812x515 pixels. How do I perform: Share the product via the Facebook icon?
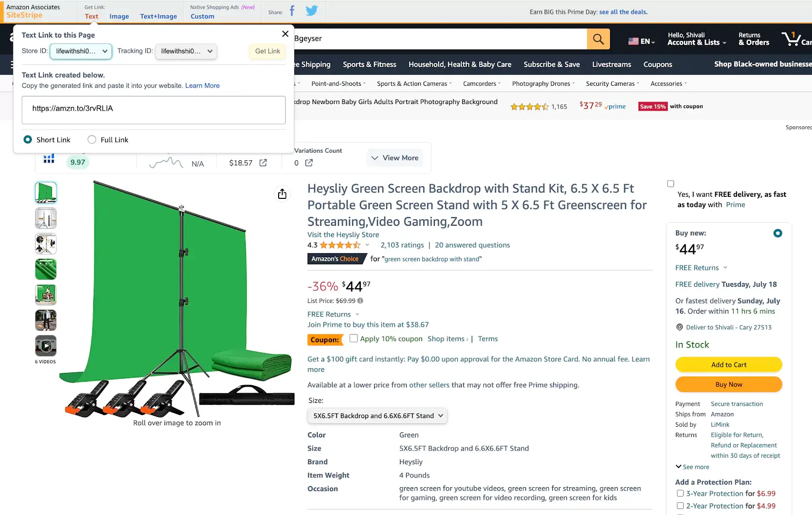click(293, 10)
